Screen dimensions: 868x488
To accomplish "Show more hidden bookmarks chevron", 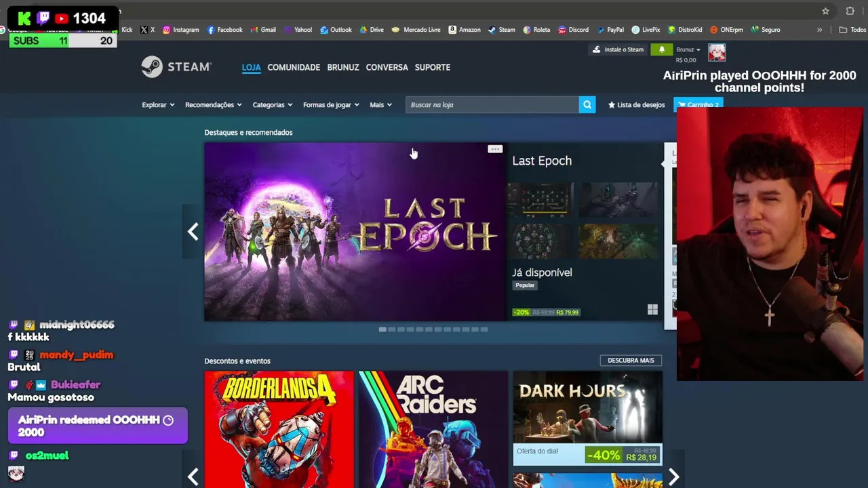I will (819, 30).
